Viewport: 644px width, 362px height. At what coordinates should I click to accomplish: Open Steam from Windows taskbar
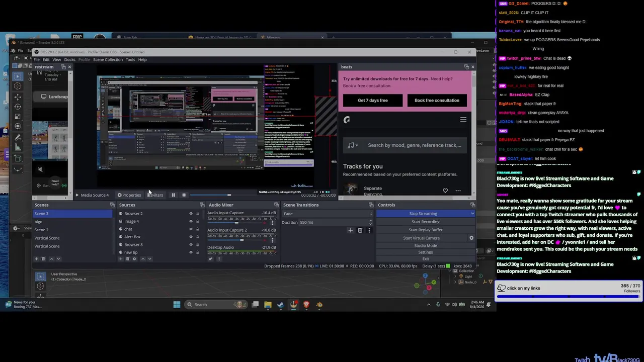[280, 304]
